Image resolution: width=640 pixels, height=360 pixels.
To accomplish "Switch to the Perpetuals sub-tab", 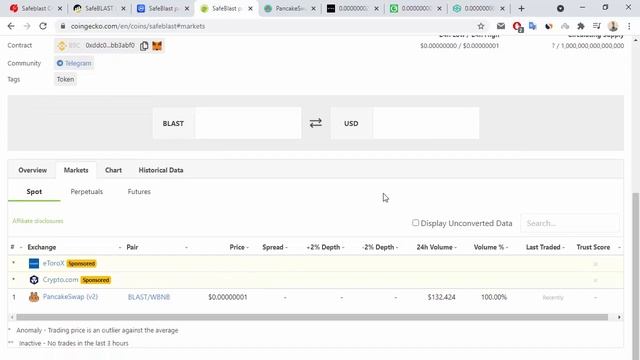I will [x=87, y=192].
